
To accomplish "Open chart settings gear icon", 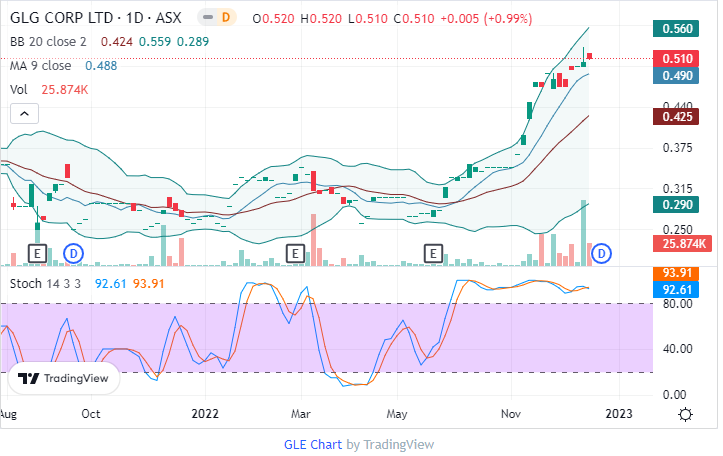I will (x=686, y=415).
